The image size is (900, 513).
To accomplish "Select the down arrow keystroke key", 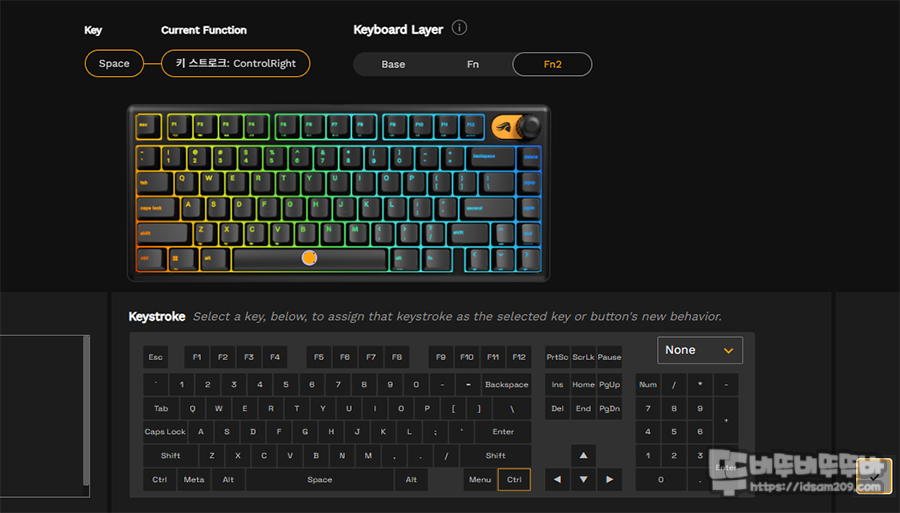I will click(x=583, y=480).
